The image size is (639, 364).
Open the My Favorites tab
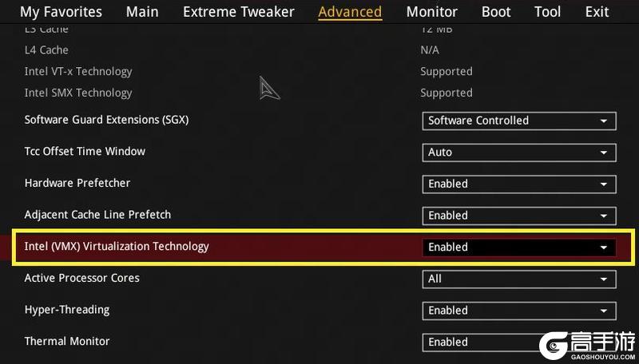(x=61, y=12)
